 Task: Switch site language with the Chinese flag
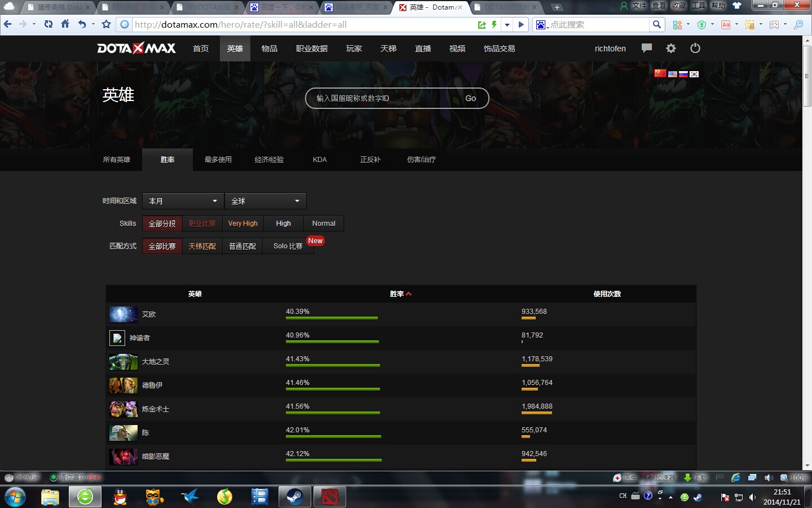coord(660,73)
